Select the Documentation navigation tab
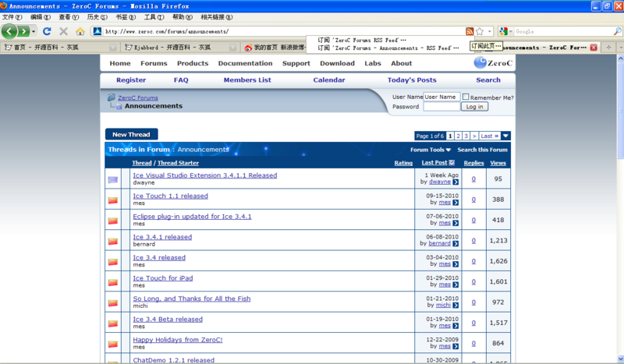Screen dimensions: 624x364 click(x=245, y=63)
